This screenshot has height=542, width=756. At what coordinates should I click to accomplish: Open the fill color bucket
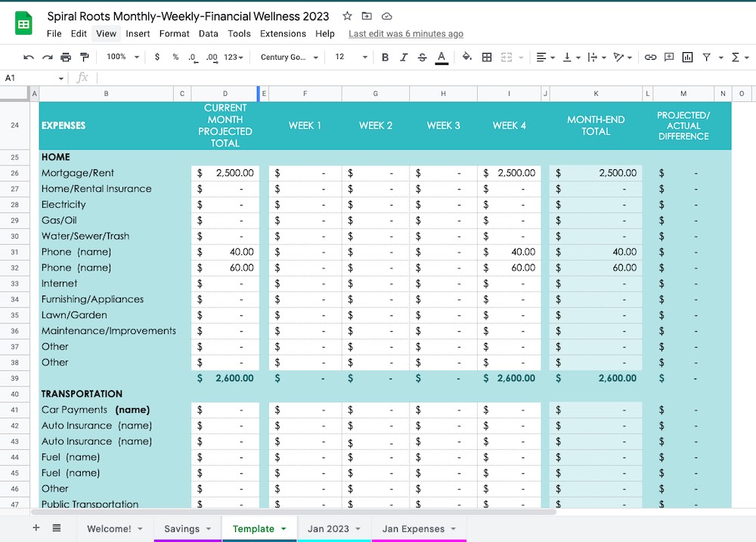coord(466,57)
